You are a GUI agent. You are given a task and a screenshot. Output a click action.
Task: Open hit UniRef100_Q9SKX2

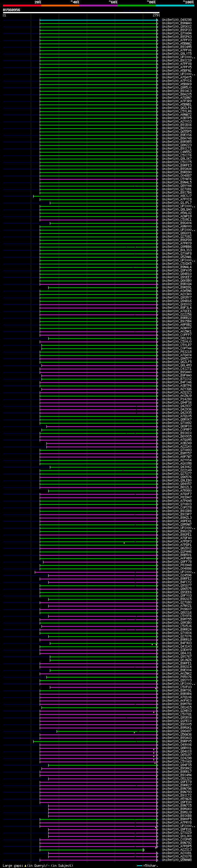pos(176,27)
